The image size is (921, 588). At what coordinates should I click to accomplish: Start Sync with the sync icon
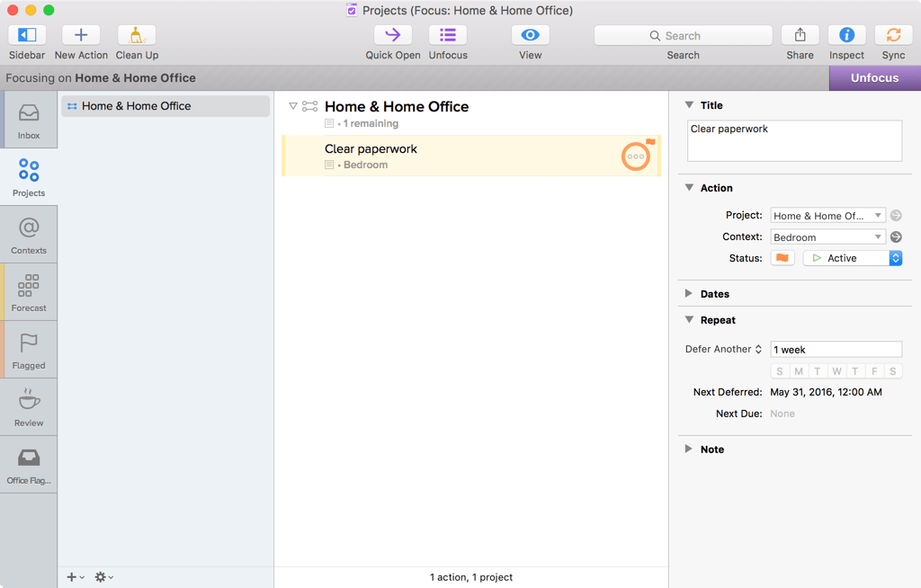(x=893, y=35)
